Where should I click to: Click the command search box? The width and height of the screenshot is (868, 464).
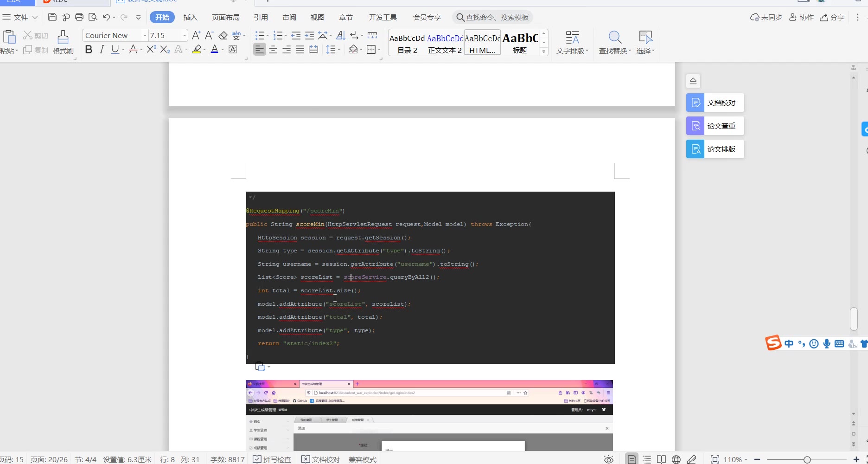click(x=492, y=17)
